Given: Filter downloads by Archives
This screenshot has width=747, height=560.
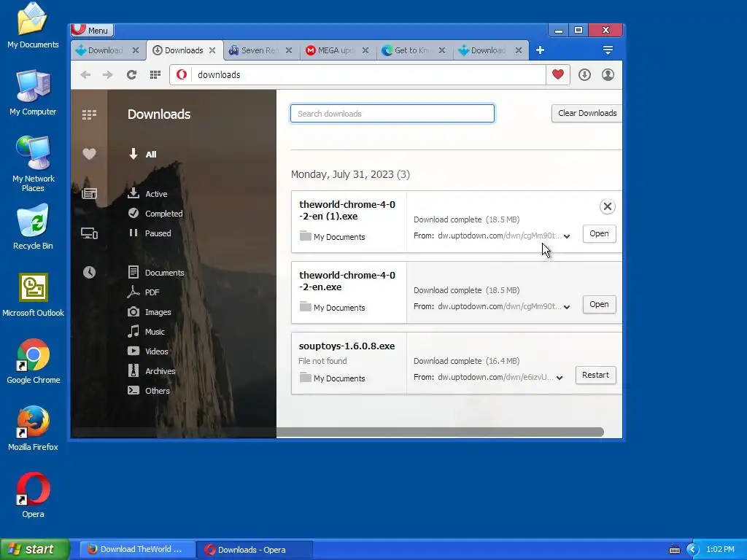Looking at the screenshot, I should tap(152, 370).
